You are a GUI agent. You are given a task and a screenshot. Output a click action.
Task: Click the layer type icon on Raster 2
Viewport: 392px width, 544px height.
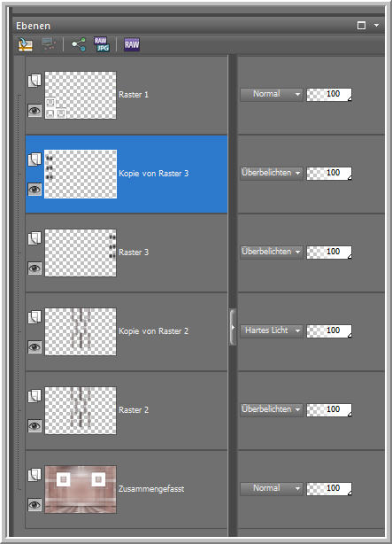tap(35, 395)
